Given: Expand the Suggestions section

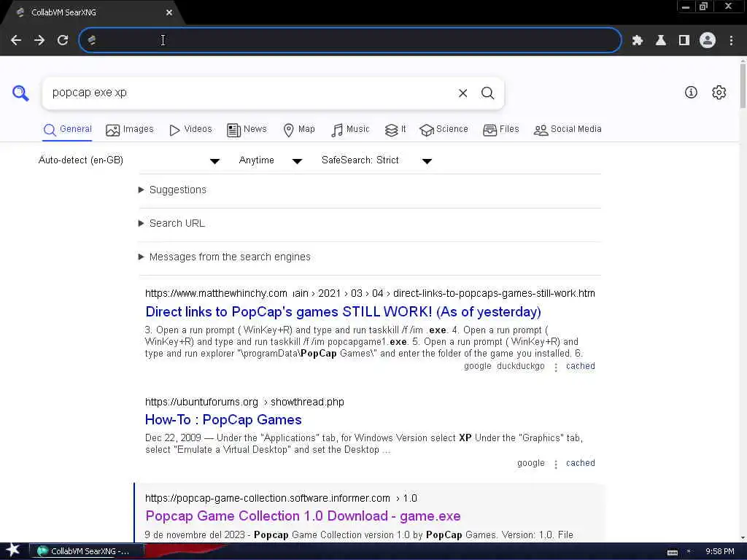Looking at the screenshot, I should pos(172,190).
